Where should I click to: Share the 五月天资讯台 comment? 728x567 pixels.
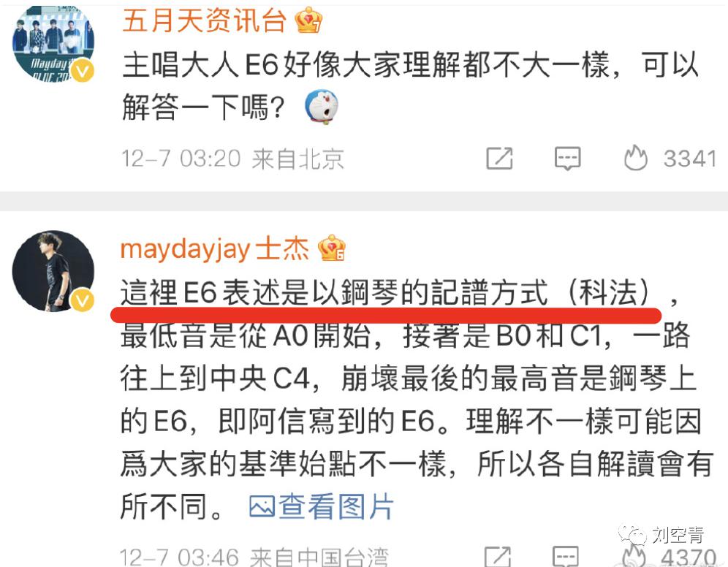[499, 159]
